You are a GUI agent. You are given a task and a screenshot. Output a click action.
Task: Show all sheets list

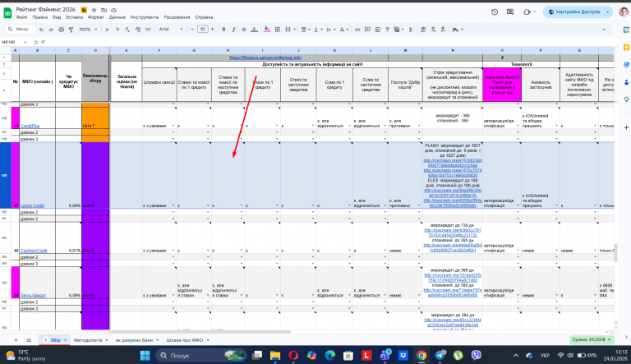click(29, 340)
